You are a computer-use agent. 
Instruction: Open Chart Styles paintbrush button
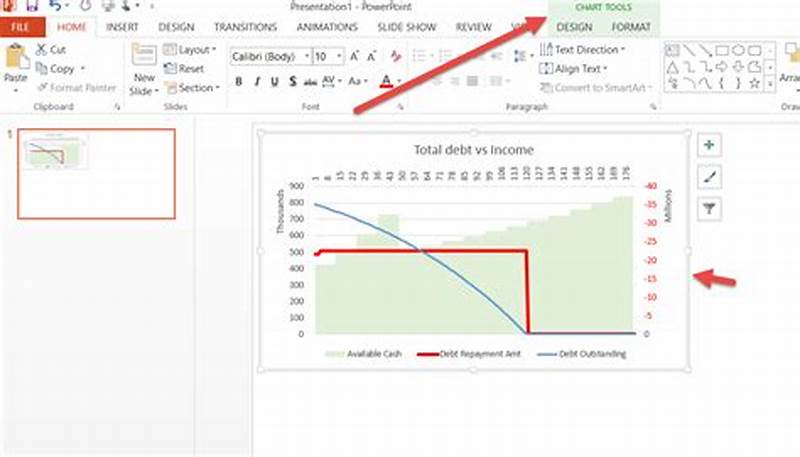[709, 177]
